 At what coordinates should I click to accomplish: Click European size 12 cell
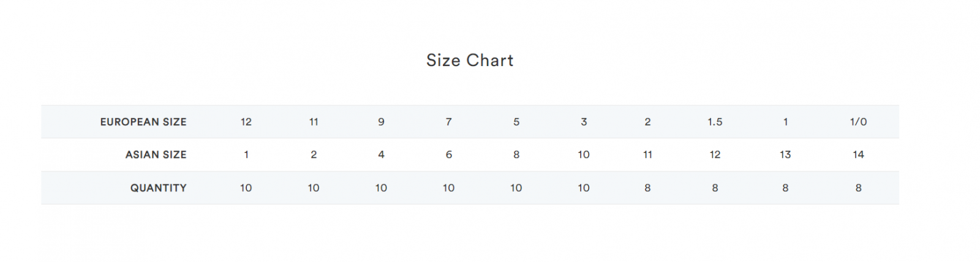(246, 122)
